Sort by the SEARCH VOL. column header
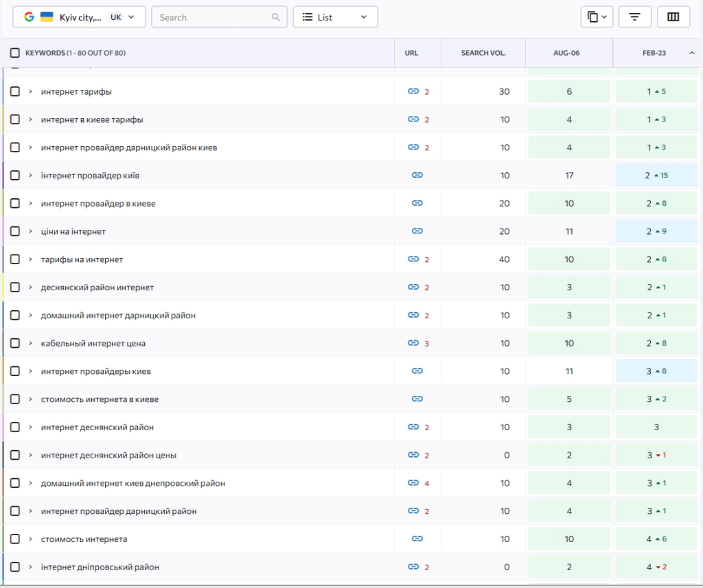The image size is (703, 588). [x=483, y=53]
